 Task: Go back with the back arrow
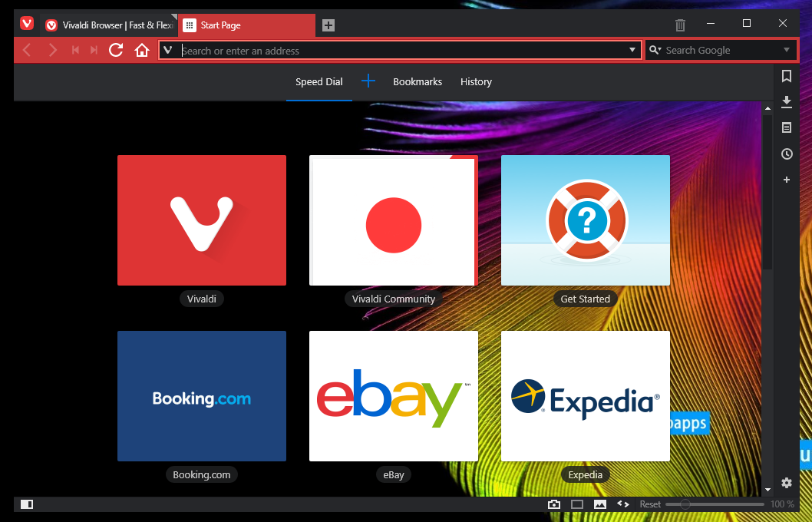[28, 50]
